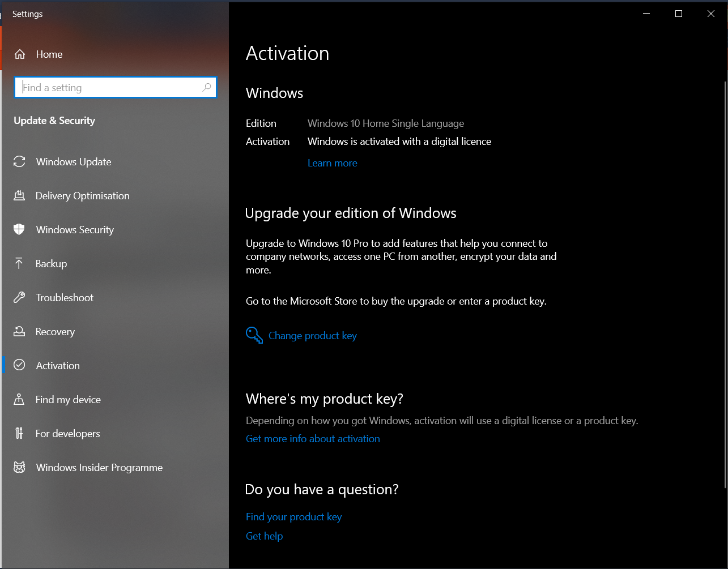This screenshot has height=569, width=728.
Task: Click the key icon beside Change product key
Action: tap(254, 335)
